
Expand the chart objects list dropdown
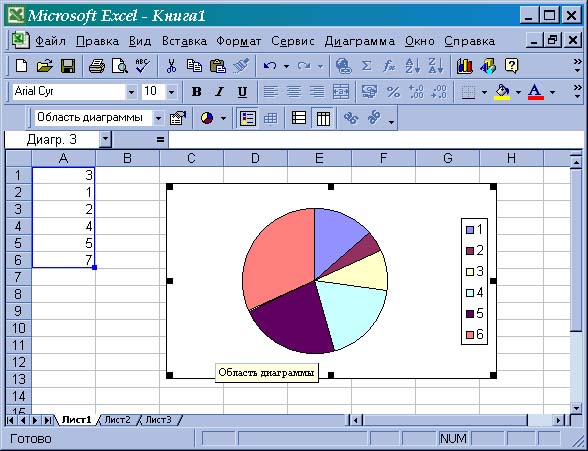[x=158, y=118]
